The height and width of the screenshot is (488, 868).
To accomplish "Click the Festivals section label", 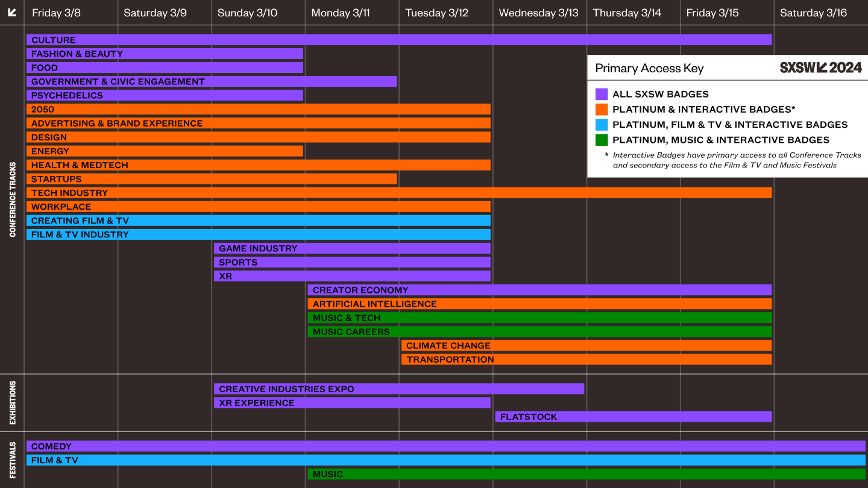I will tap(12, 460).
